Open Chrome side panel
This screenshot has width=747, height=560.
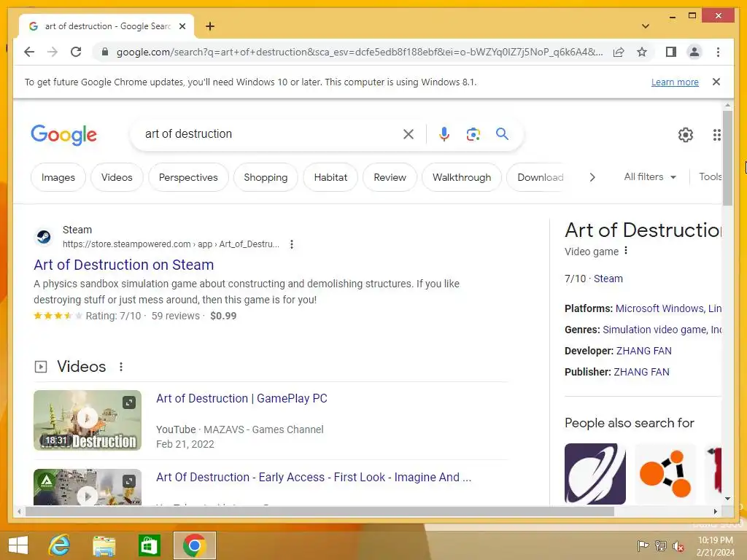671,52
